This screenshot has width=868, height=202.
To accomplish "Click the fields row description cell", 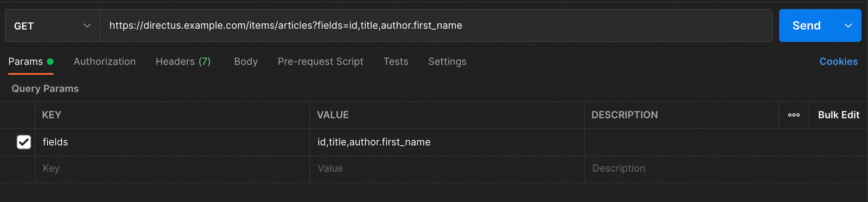I will click(x=726, y=142).
